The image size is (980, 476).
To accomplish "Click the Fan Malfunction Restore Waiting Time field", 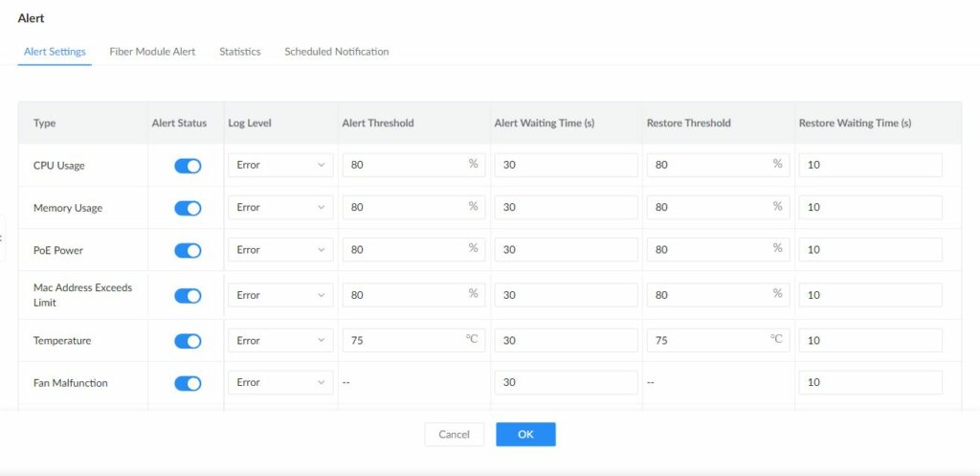I will click(x=871, y=382).
